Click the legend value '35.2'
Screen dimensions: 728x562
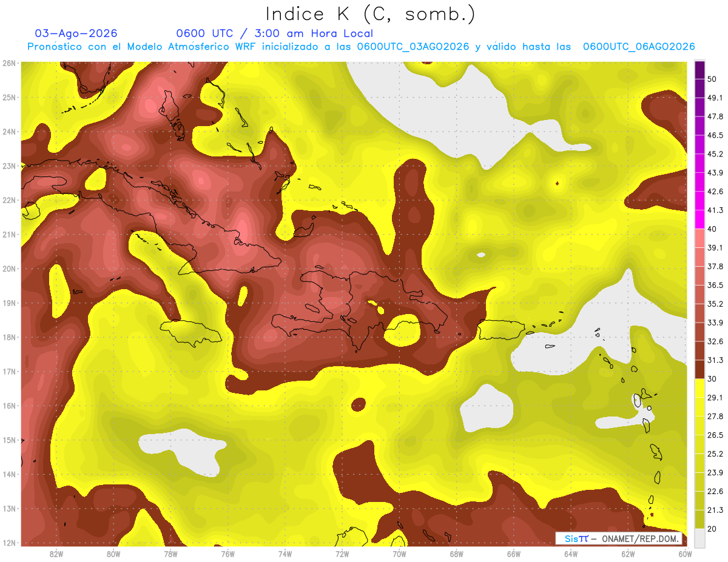pyautogui.click(x=715, y=304)
